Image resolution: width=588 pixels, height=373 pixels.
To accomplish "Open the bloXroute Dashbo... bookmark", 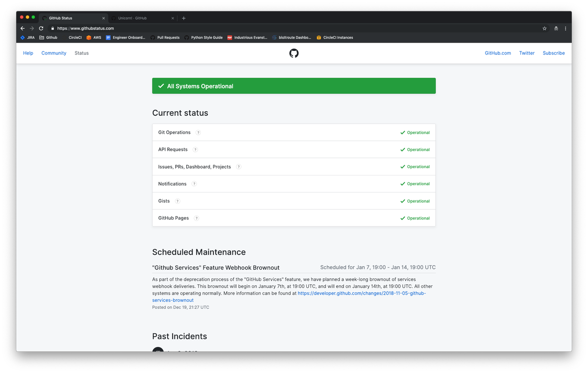I will click(x=292, y=37).
